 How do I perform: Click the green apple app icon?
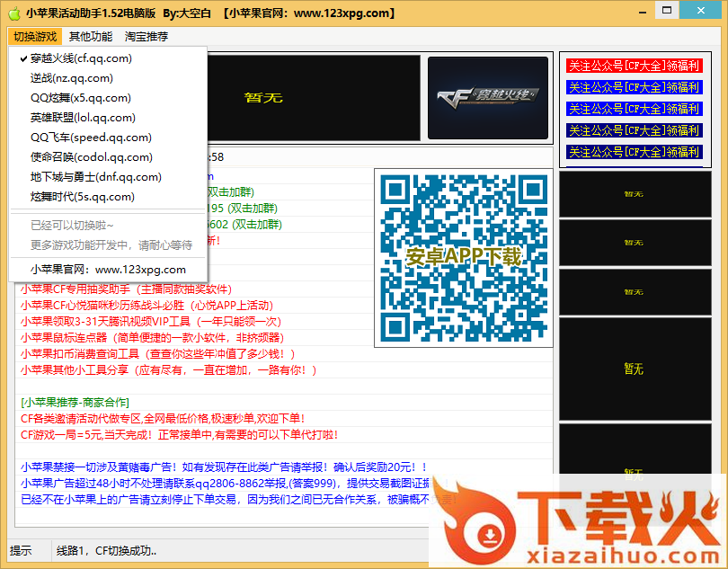point(14,13)
